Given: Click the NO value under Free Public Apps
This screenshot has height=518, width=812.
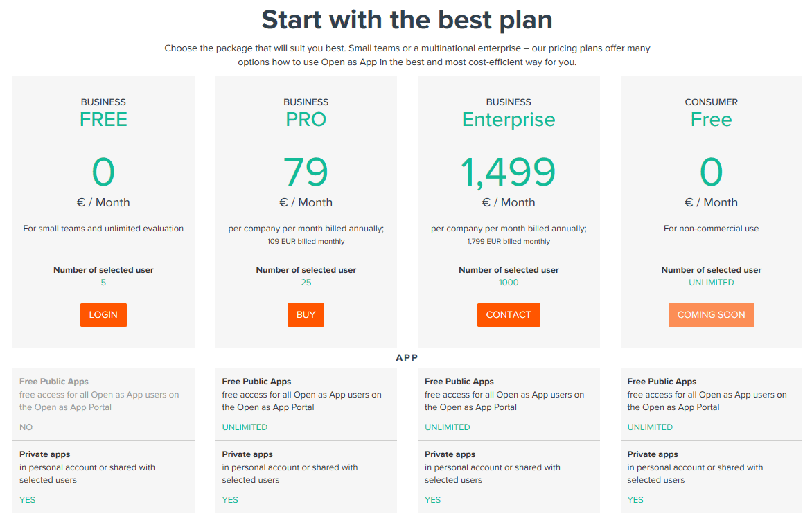Looking at the screenshot, I should pos(26,427).
